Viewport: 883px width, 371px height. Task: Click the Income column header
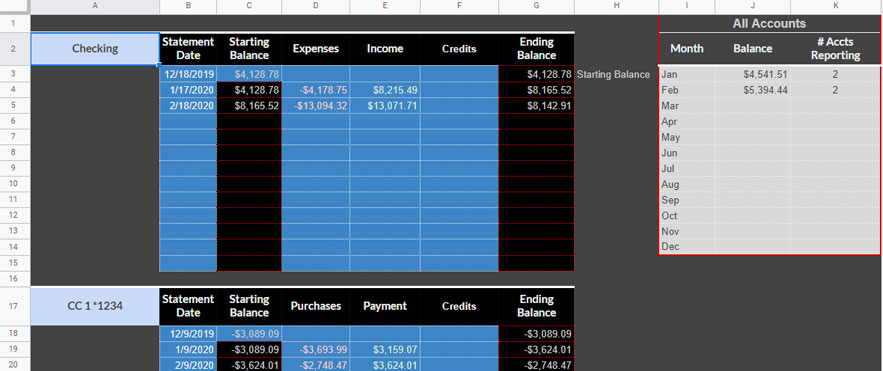[385, 48]
